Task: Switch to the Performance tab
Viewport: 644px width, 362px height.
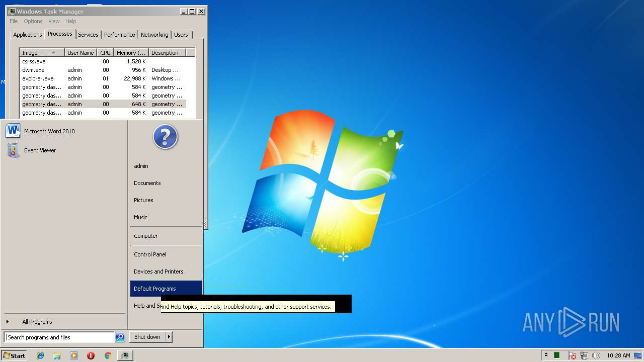Action: [x=120, y=35]
